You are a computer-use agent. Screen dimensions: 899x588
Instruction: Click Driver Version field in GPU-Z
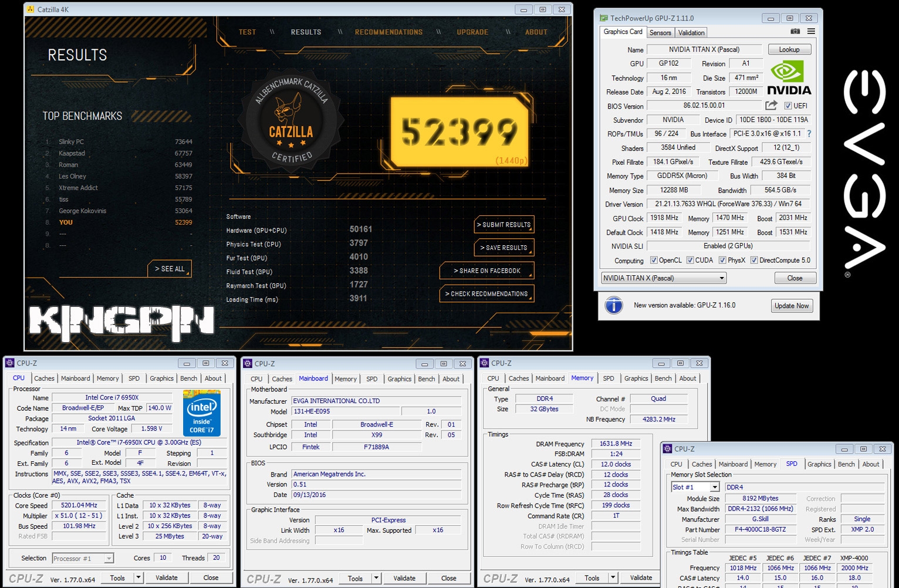(728, 204)
